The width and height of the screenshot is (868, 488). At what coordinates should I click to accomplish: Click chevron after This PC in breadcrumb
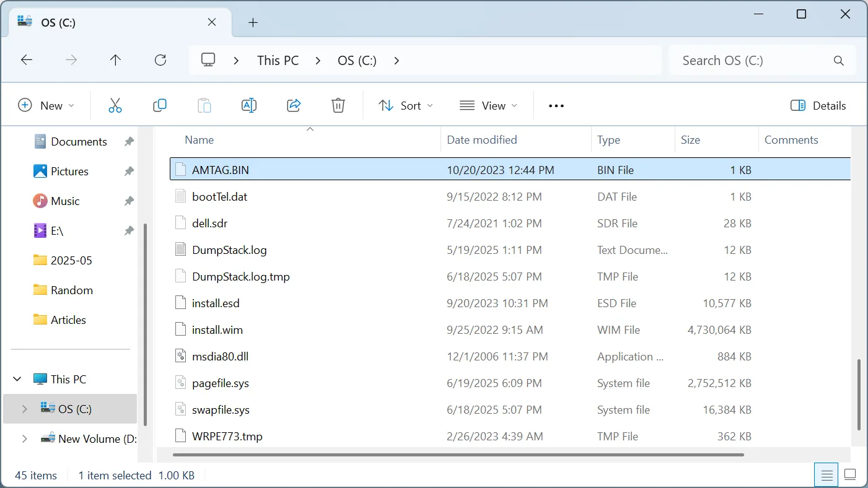[x=318, y=61]
